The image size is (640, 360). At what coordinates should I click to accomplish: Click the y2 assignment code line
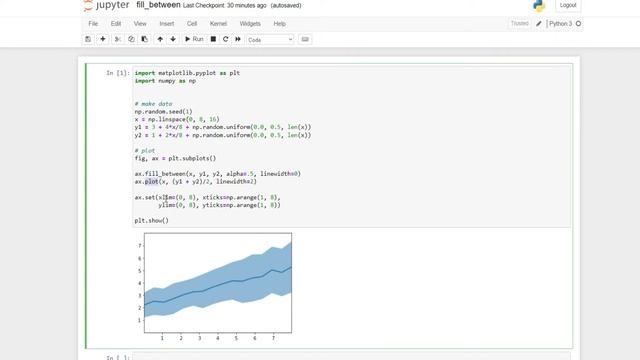[223, 135]
